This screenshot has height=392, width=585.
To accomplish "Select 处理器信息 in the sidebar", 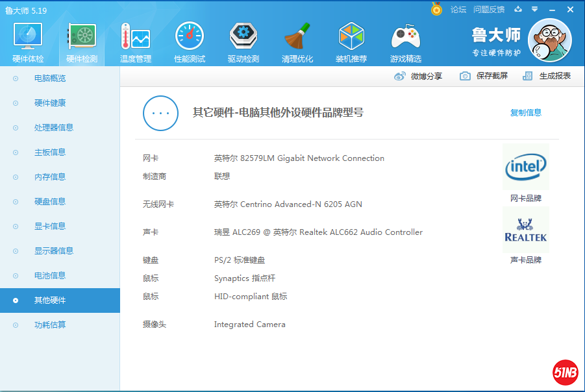I will [54, 128].
